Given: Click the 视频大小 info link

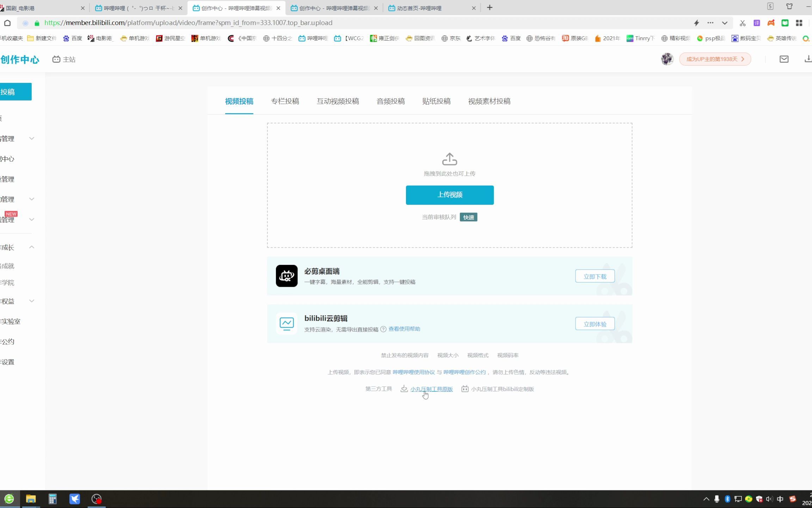Looking at the screenshot, I should 448,355.
